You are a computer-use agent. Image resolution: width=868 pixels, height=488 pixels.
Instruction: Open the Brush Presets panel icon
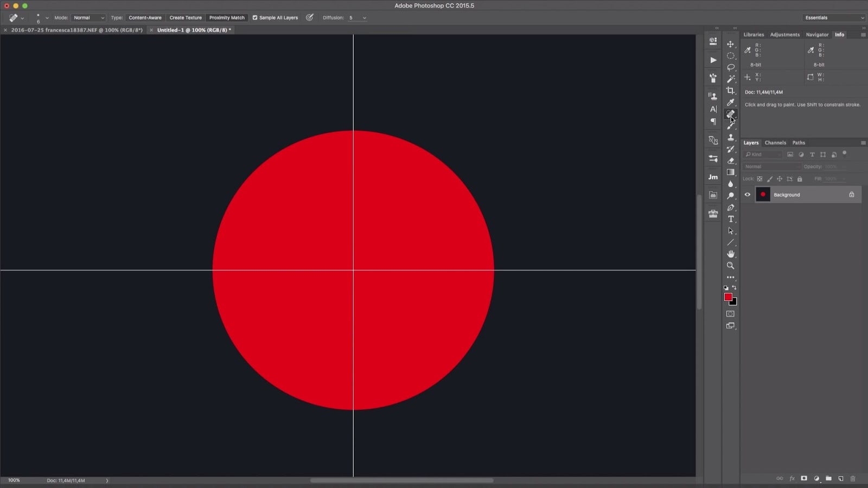coord(713,78)
